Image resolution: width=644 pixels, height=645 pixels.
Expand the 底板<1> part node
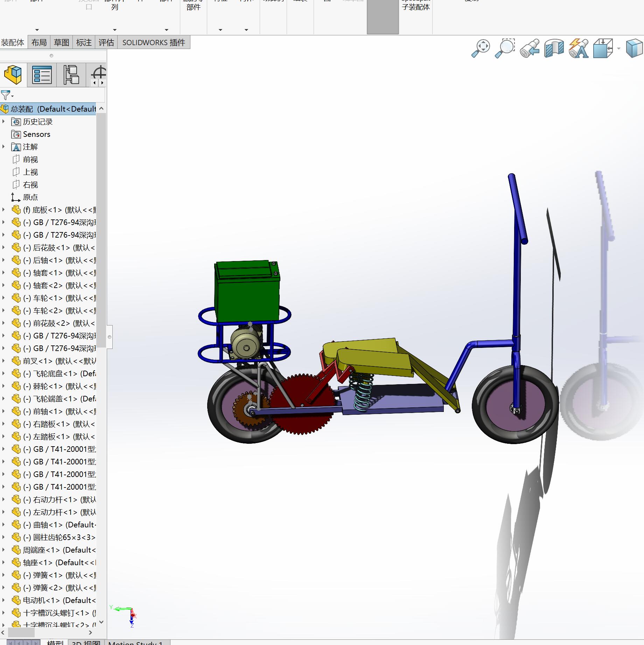pos(3,210)
